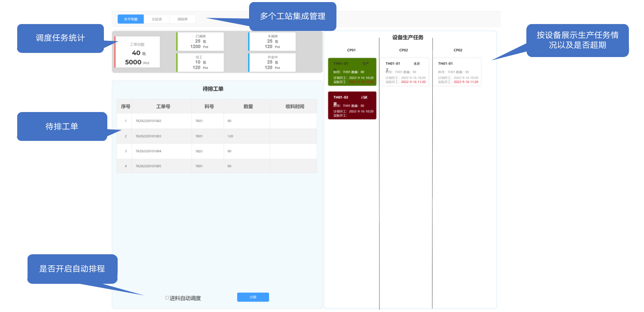View the 作业中 statistics card
The image size is (644, 312).
[272, 63]
